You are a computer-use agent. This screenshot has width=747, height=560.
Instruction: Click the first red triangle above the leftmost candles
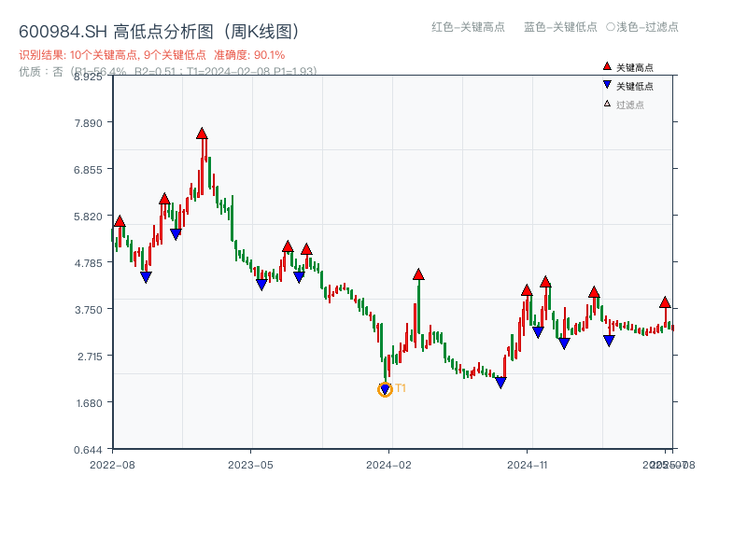click(x=119, y=221)
